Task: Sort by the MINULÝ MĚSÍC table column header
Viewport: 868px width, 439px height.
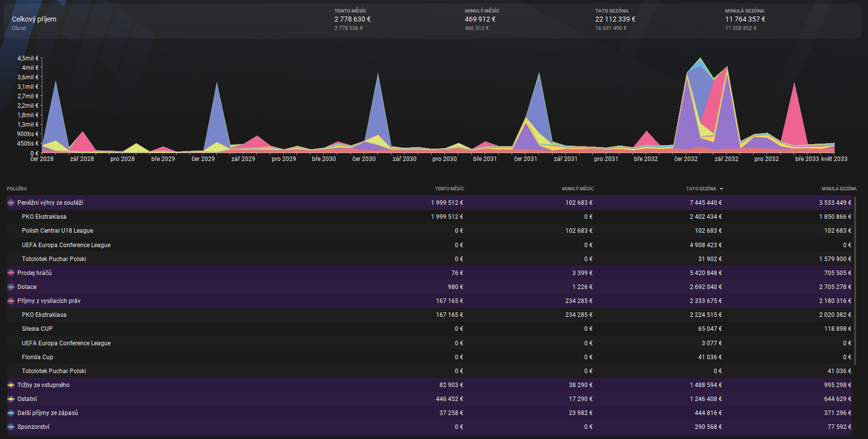Action: [577, 189]
